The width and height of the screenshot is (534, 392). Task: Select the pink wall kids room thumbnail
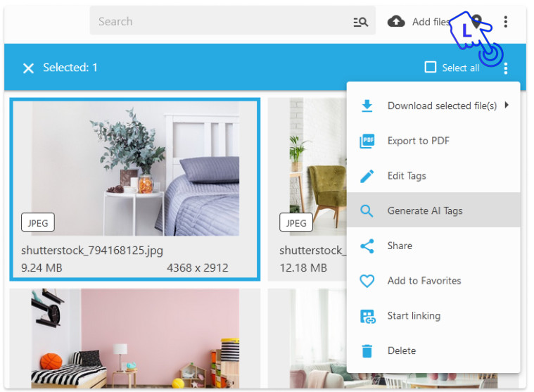pyautogui.click(x=135, y=338)
